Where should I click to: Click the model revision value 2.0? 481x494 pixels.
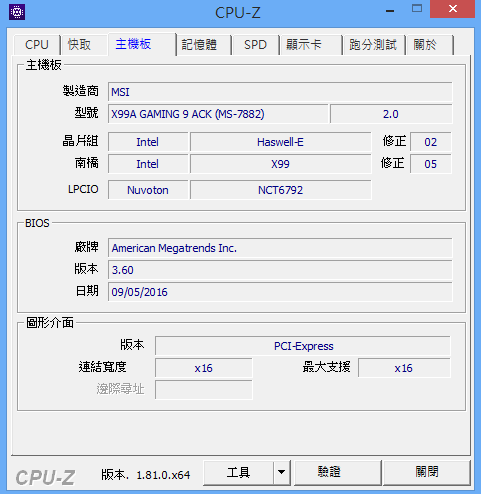[x=391, y=114]
